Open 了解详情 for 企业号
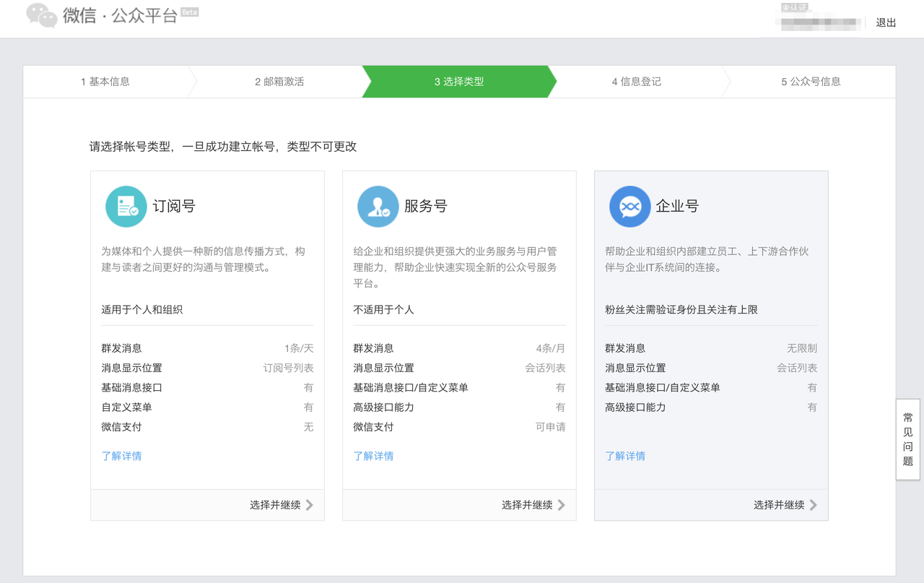 (625, 456)
